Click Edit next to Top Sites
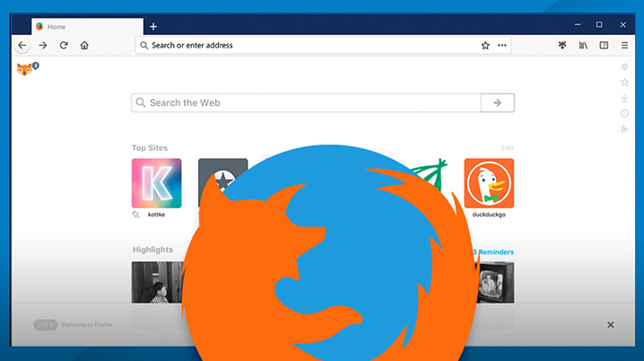The width and height of the screenshot is (644, 361). (x=508, y=147)
